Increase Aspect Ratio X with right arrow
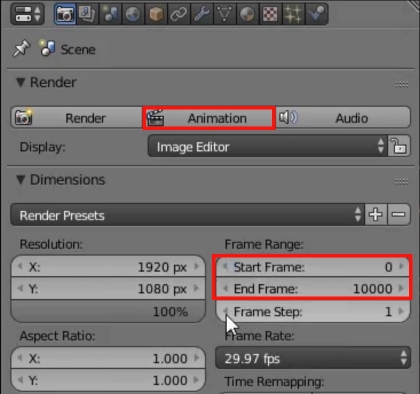The image size is (420, 394). pos(197,358)
